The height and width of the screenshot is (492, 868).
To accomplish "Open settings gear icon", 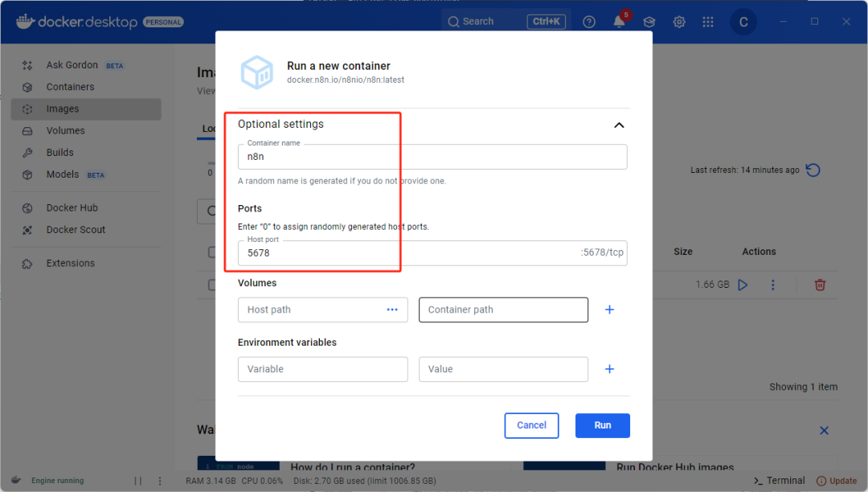I will tap(679, 22).
